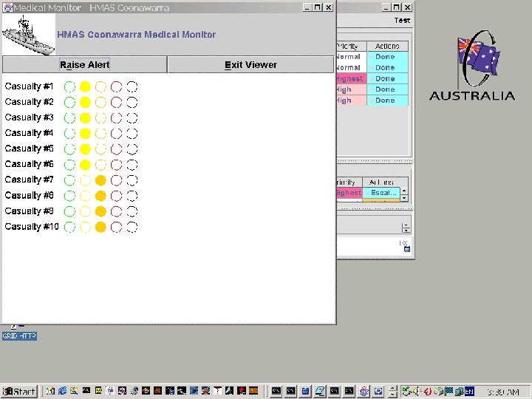Click Priority column header in upper background table
Image resolution: width=532 pixels, height=399 pixels.
click(352, 46)
